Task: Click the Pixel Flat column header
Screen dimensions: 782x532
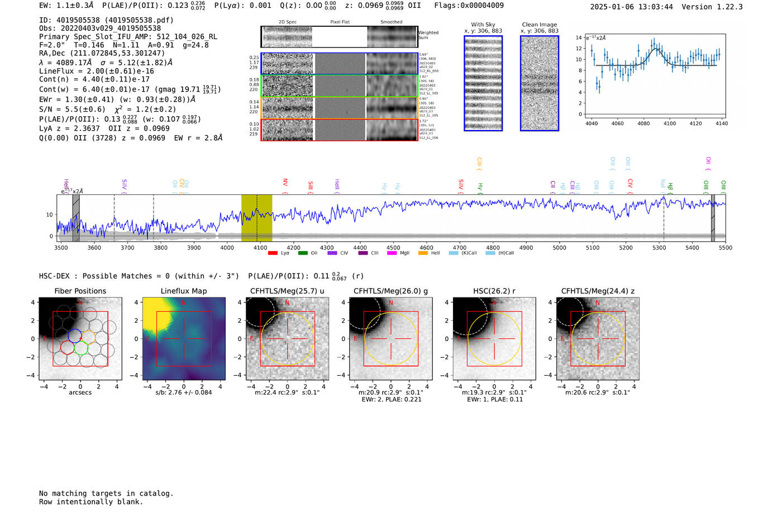Action: (340, 22)
